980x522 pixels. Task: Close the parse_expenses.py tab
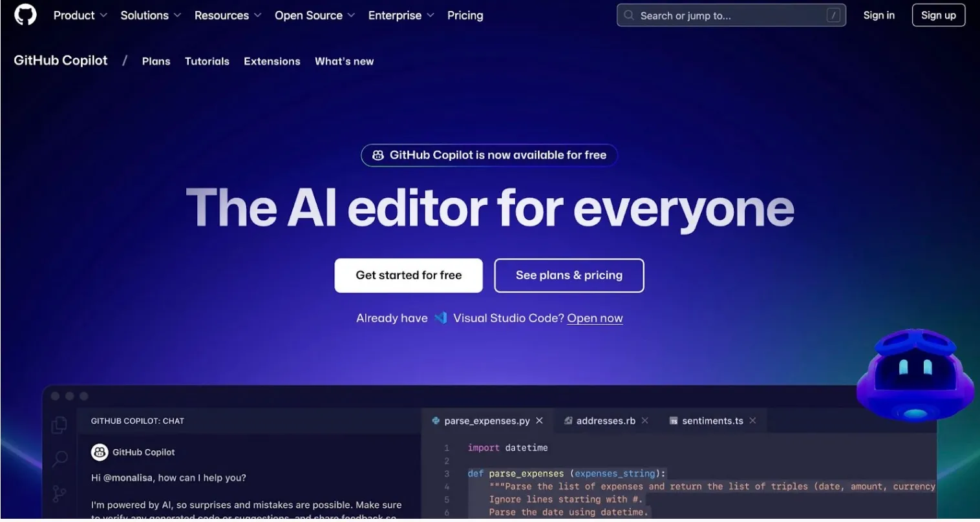pos(540,421)
